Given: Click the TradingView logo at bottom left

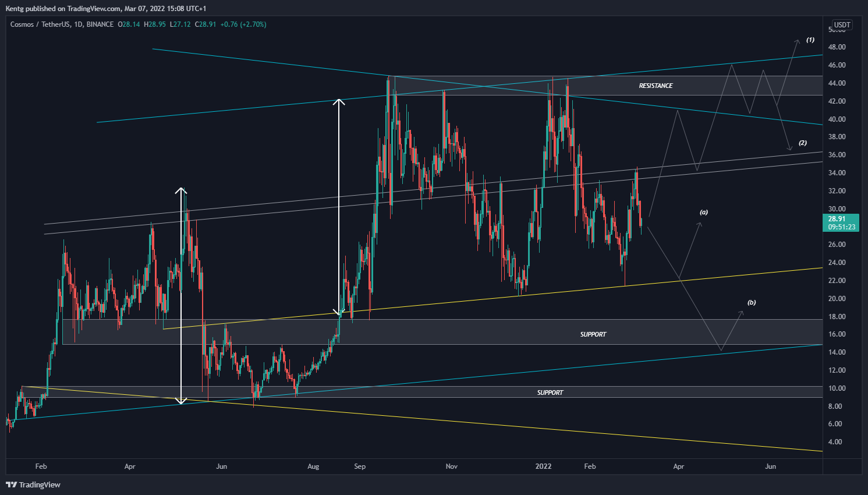Looking at the screenshot, I should [x=33, y=485].
